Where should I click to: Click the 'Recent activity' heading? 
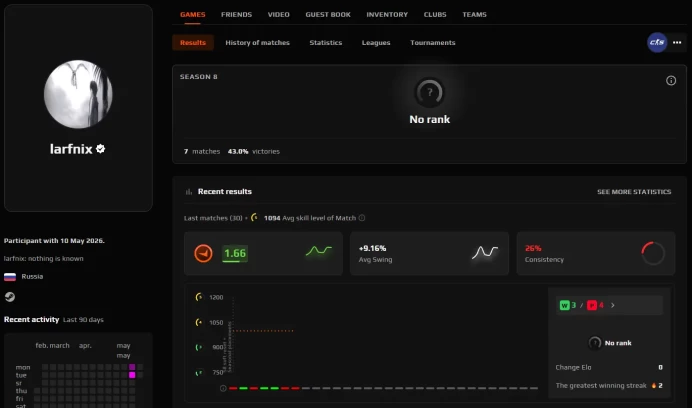click(31, 319)
